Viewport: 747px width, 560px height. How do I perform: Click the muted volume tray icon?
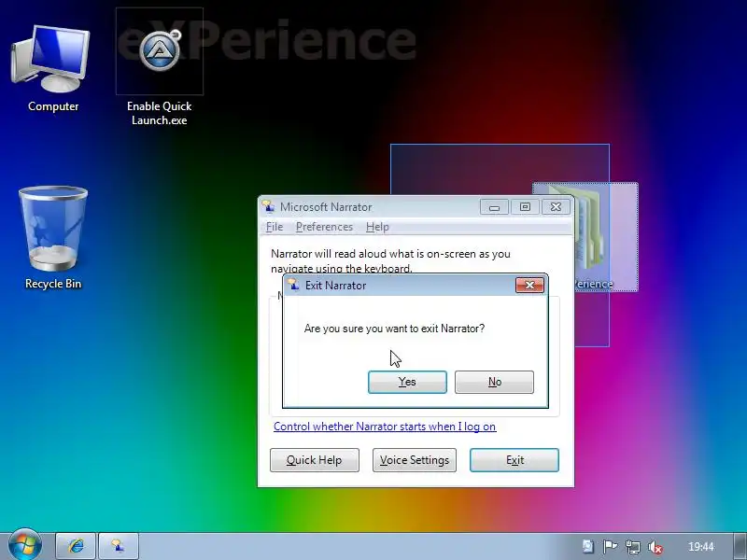pos(655,547)
